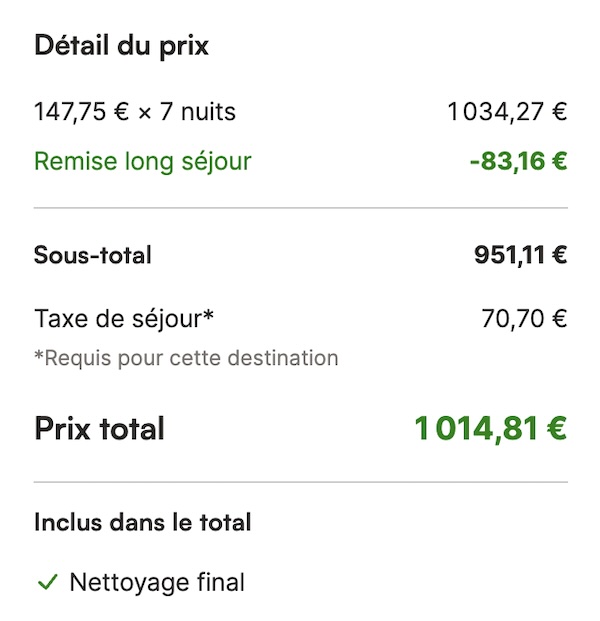Select the Sous-total label

click(93, 255)
